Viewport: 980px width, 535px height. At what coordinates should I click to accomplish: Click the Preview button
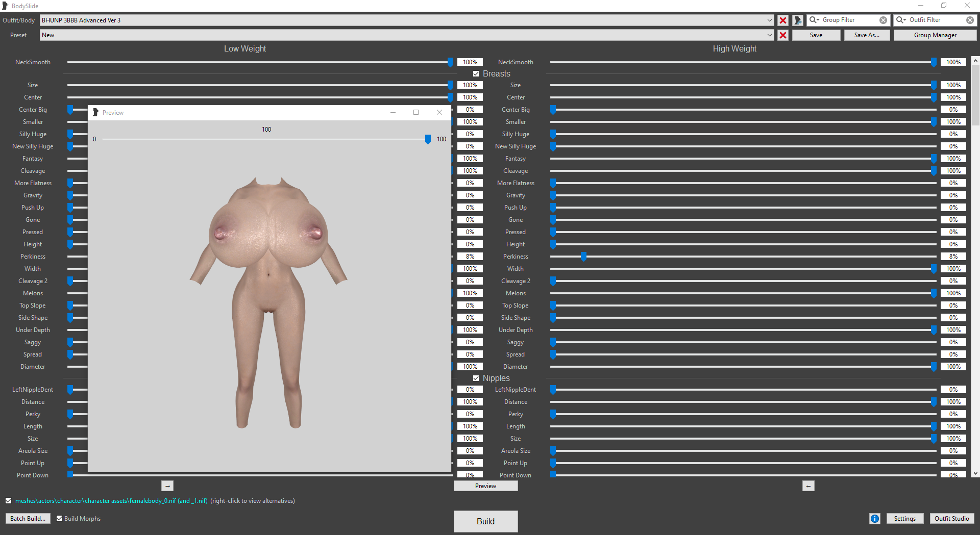coord(485,486)
